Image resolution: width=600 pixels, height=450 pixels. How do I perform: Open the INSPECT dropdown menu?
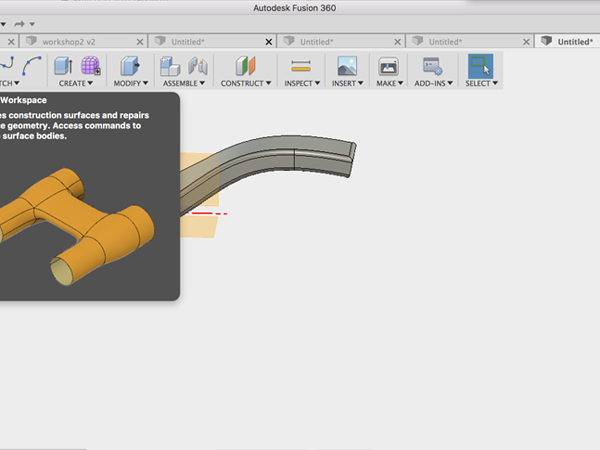[x=302, y=83]
